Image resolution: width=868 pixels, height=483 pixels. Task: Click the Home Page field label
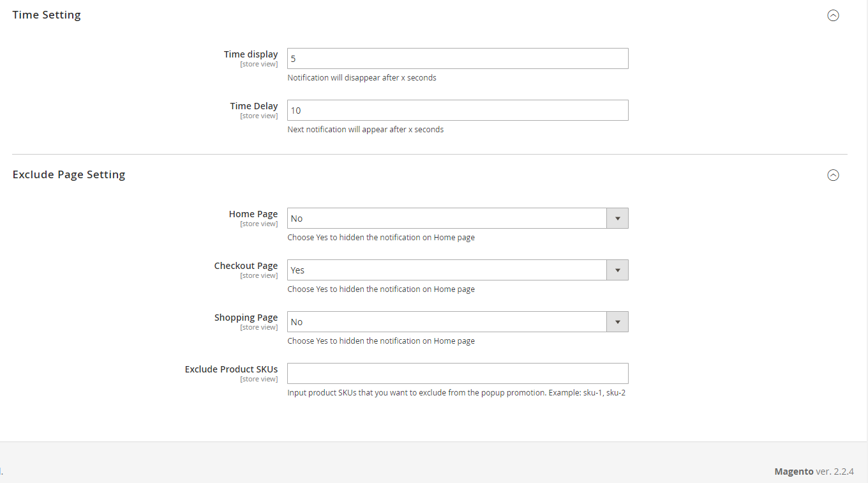[x=253, y=214]
